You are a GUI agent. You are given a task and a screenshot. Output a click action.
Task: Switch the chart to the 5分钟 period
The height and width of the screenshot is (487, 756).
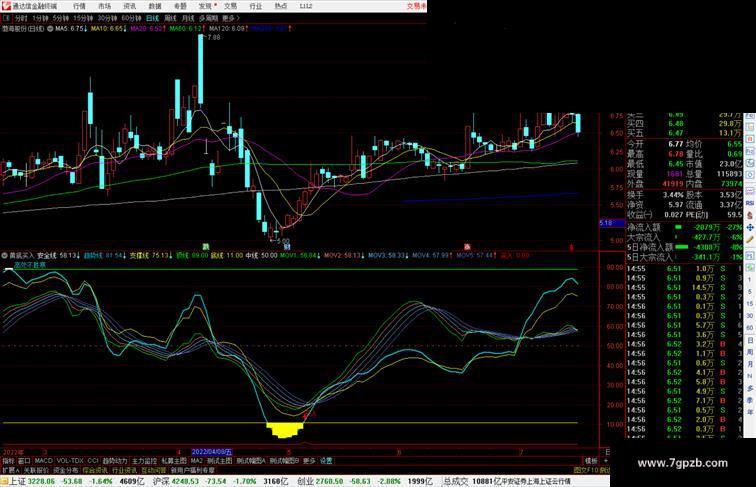pyautogui.click(x=61, y=18)
